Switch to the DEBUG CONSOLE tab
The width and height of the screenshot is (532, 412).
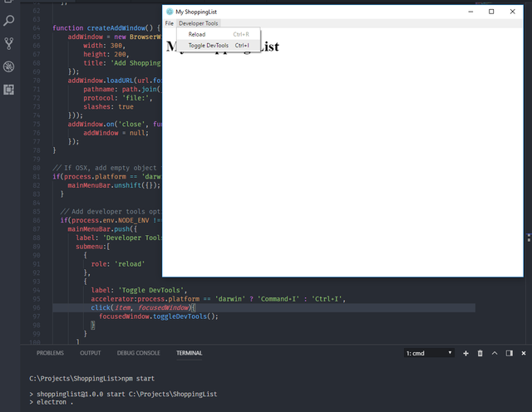[x=139, y=353]
